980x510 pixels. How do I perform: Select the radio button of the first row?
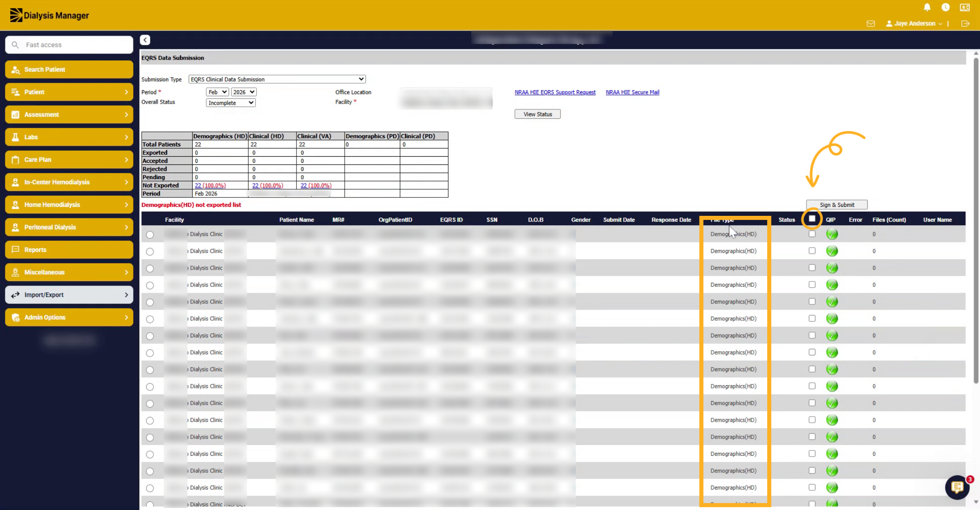coord(150,235)
